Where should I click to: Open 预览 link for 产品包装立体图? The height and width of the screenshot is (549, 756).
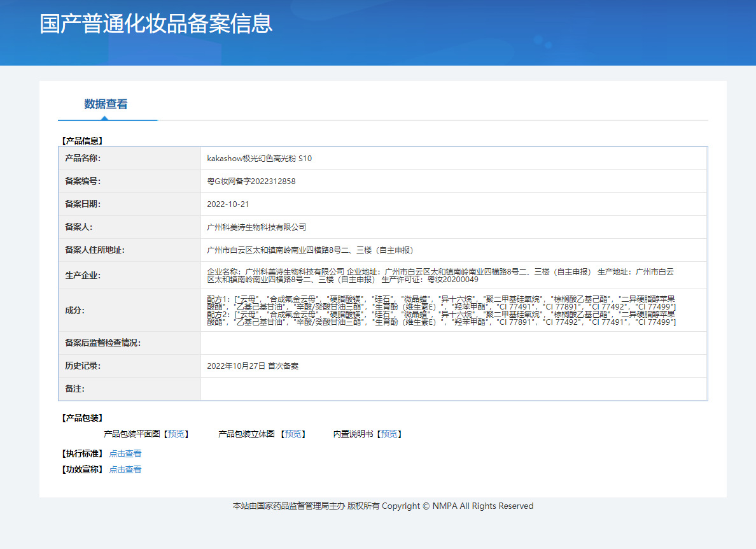(x=293, y=434)
